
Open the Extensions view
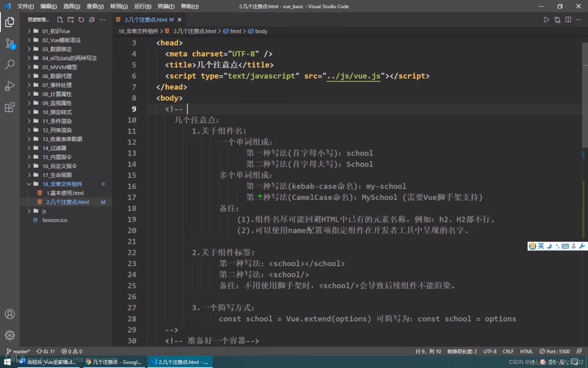click(x=10, y=107)
